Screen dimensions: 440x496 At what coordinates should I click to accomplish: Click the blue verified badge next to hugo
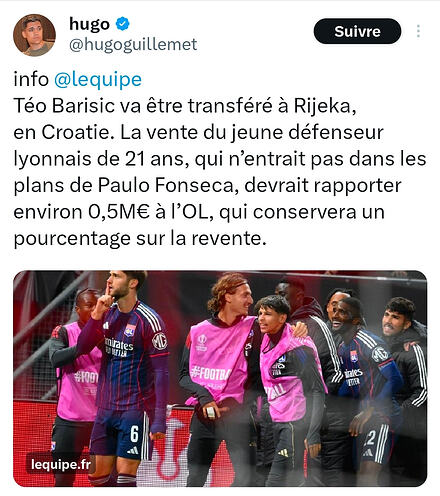click(123, 24)
